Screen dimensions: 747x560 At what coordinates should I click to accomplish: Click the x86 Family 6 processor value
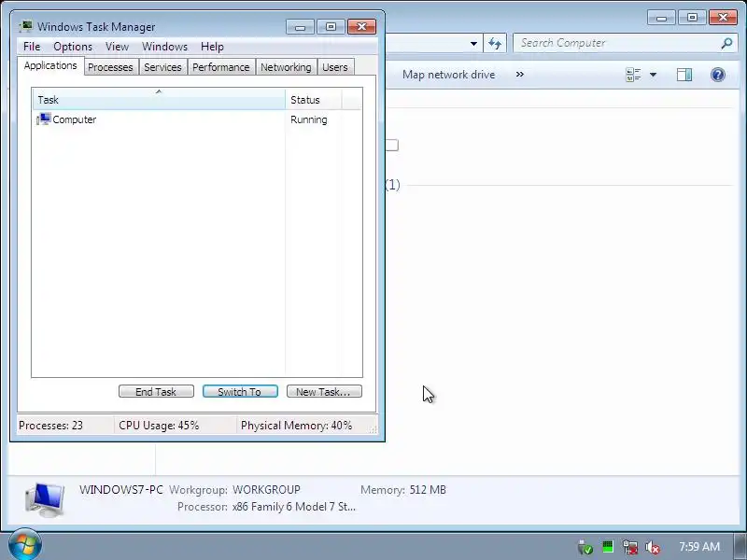(294, 507)
